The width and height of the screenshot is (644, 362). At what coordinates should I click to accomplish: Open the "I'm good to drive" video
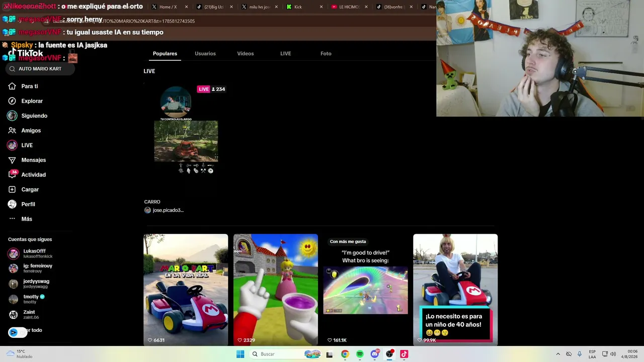pos(365,290)
